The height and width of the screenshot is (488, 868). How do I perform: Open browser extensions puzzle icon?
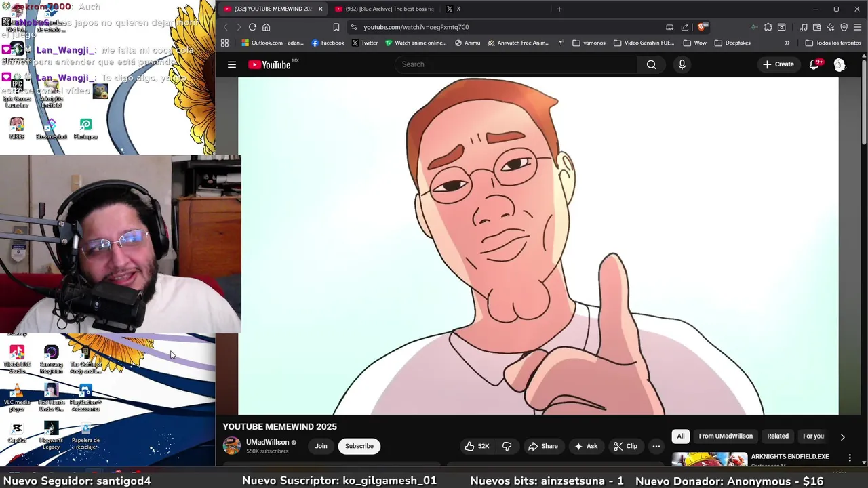(x=768, y=27)
